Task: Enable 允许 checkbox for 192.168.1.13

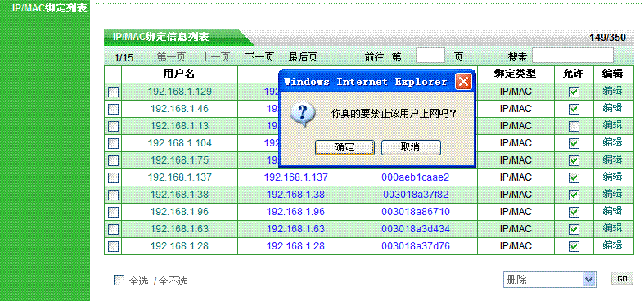Action: [574, 126]
